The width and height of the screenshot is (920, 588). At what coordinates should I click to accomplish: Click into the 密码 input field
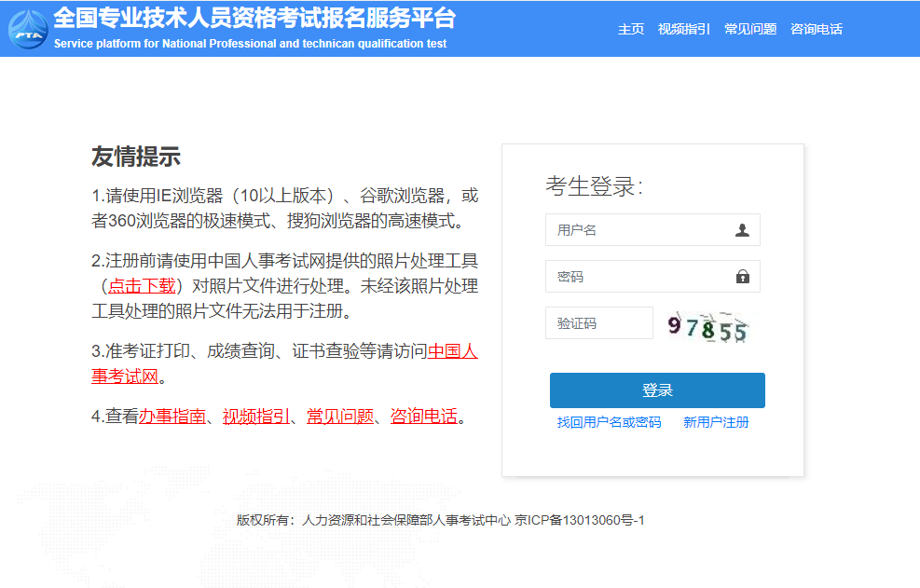click(x=639, y=277)
